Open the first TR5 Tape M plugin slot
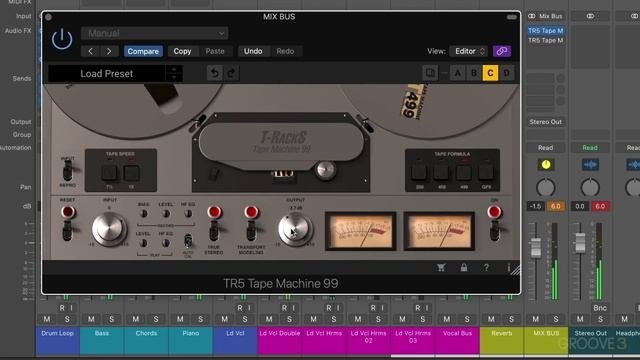 point(545,31)
